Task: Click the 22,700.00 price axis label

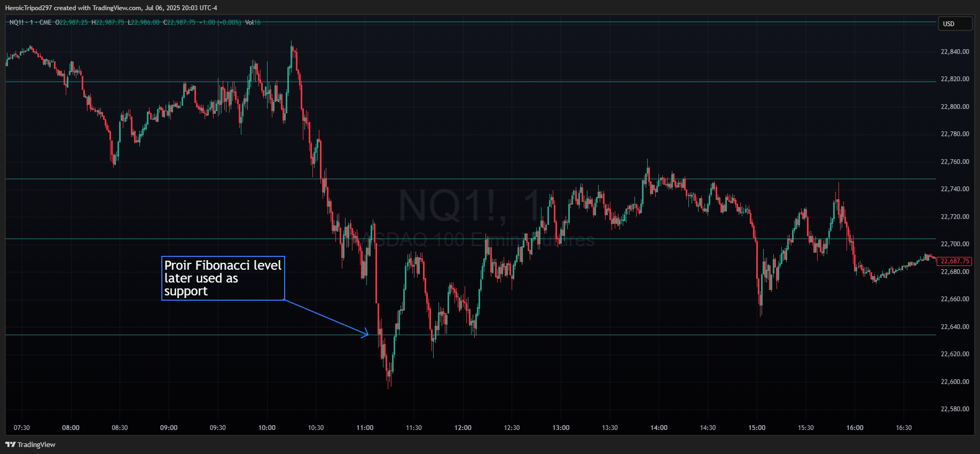Action: pos(955,244)
